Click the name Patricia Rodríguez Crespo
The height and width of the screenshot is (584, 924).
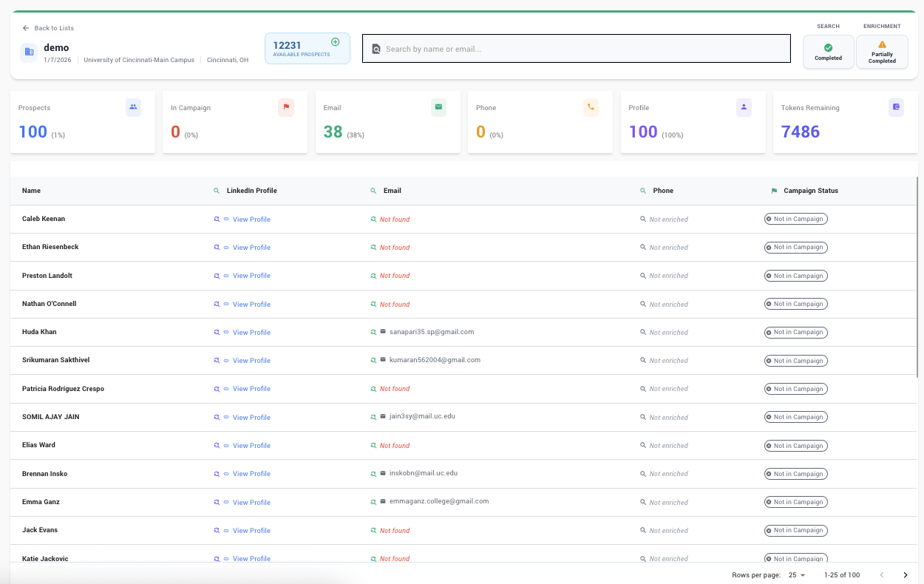click(63, 389)
